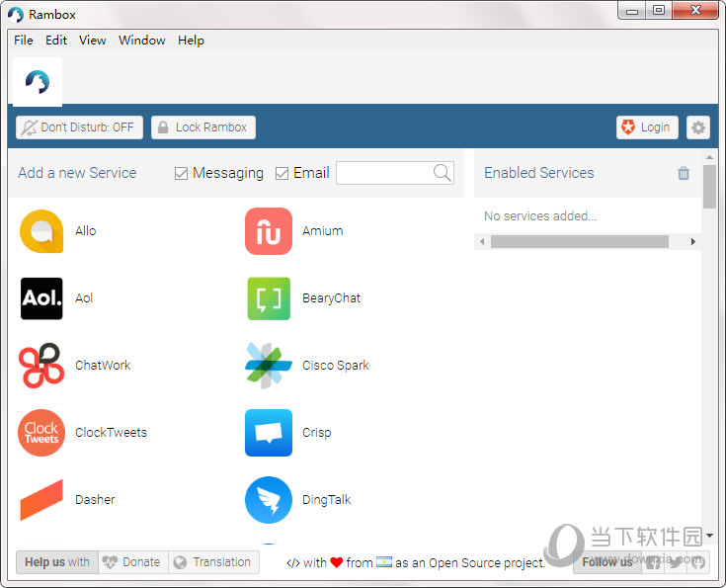Image resolution: width=726 pixels, height=588 pixels.
Task: Click the Allo service name
Action: (86, 230)
